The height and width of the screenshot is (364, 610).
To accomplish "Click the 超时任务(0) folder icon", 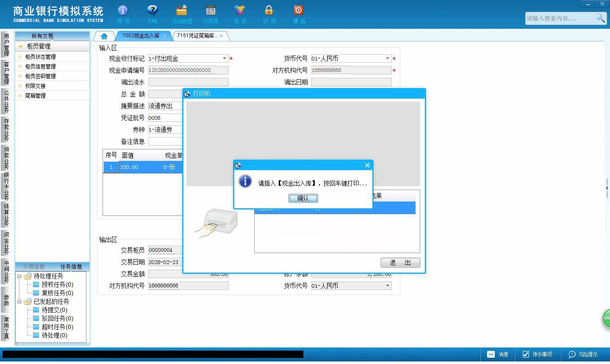I will click(36, 327).
